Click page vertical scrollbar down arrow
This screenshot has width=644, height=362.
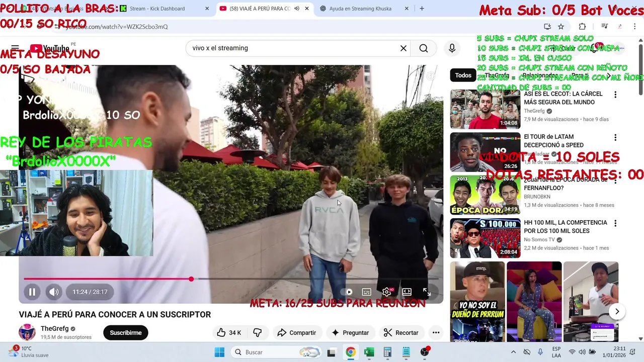click(x=640, y=339)
